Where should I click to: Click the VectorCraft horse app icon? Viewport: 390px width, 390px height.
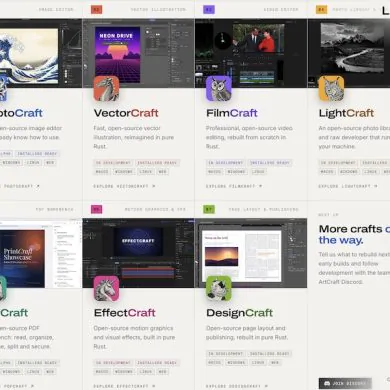(106, 89)
